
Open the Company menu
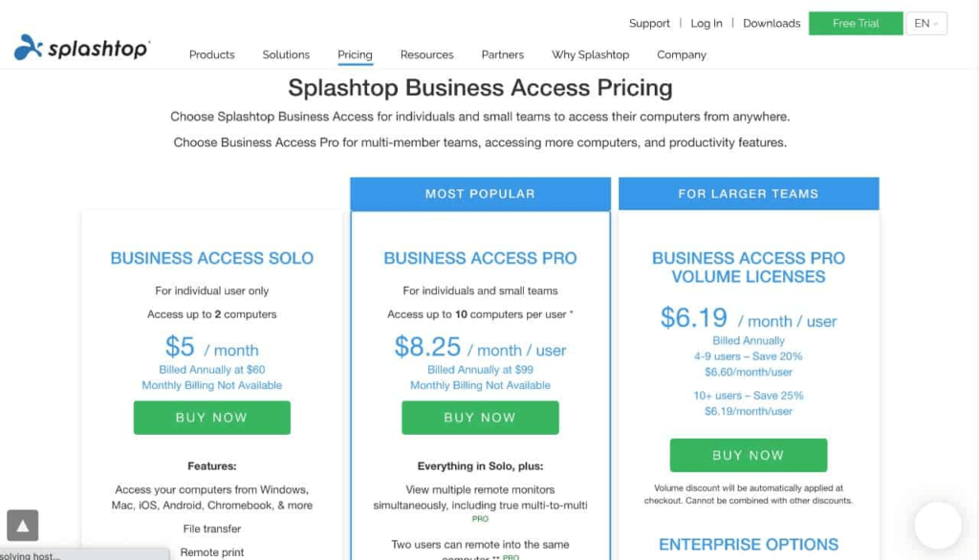click(x=681, y=54)
